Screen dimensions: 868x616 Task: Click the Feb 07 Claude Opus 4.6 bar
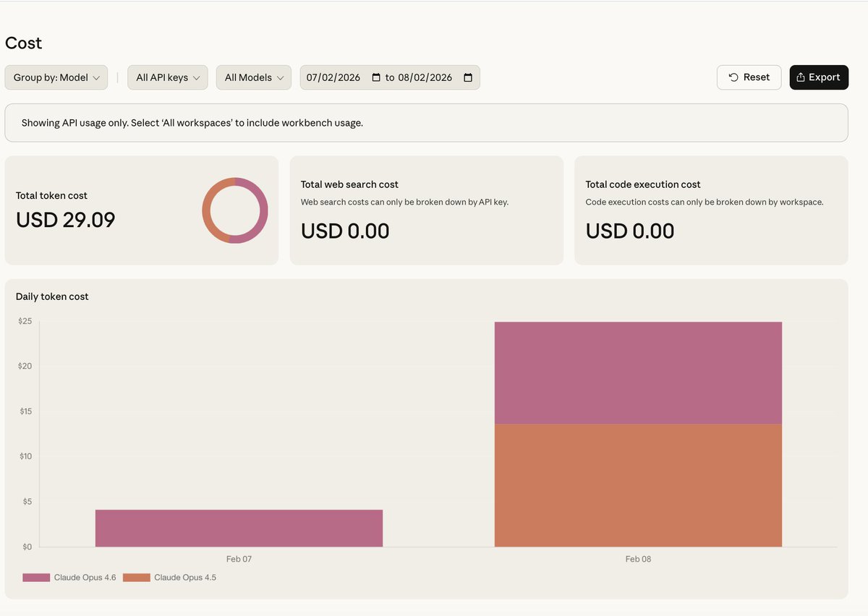(239, 529)
